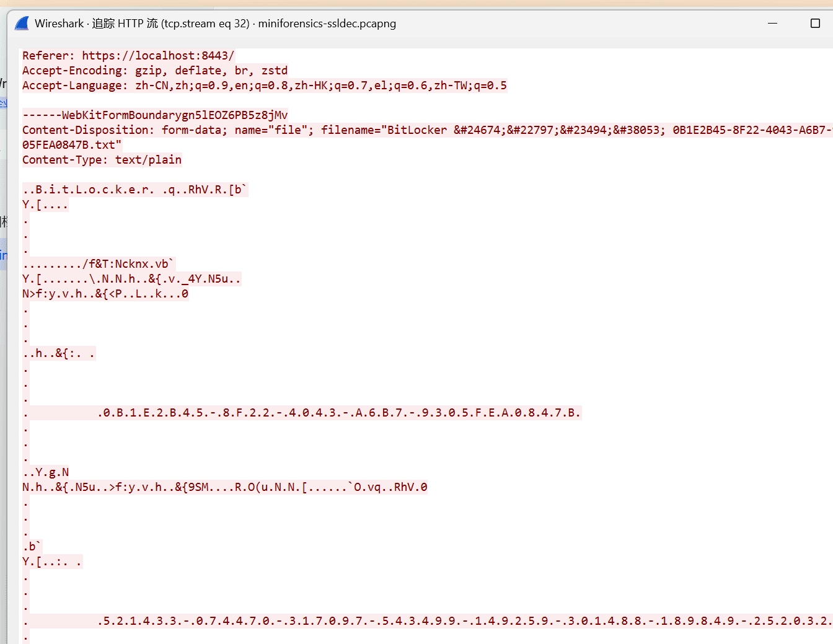Minimize the Follow HTTP Stream window
833x644 pixels.
tap(772, 24)
